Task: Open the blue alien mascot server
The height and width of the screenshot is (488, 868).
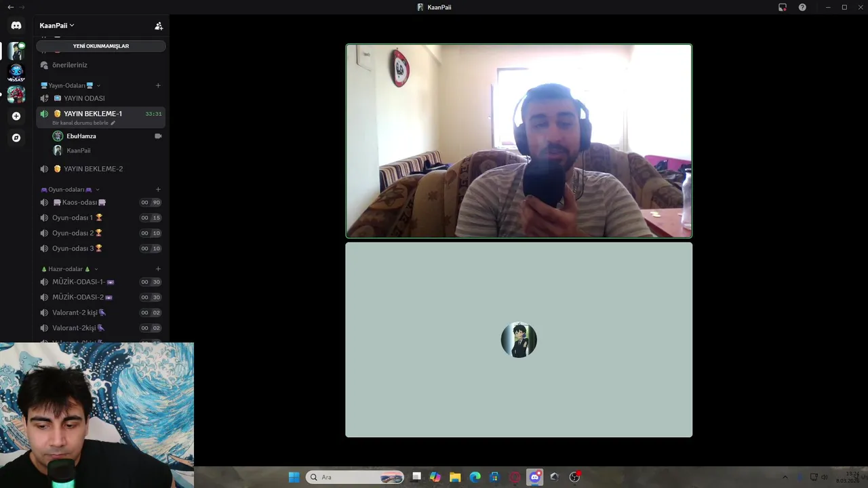Action: coord(16,72)
